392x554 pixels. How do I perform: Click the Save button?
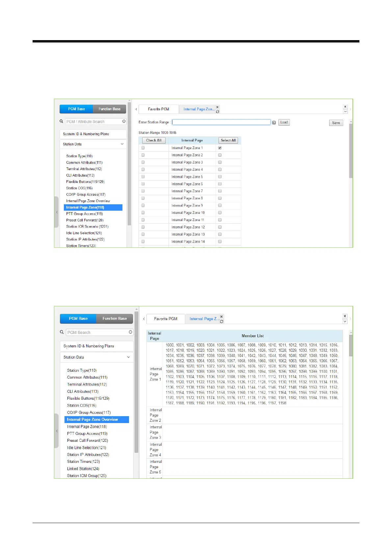tap(336, 123)
